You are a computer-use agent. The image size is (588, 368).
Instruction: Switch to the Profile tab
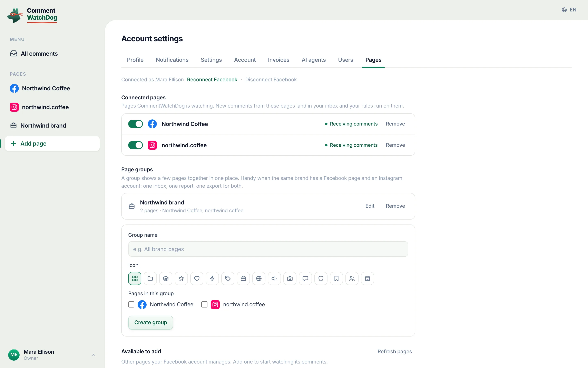coord(135,60)
